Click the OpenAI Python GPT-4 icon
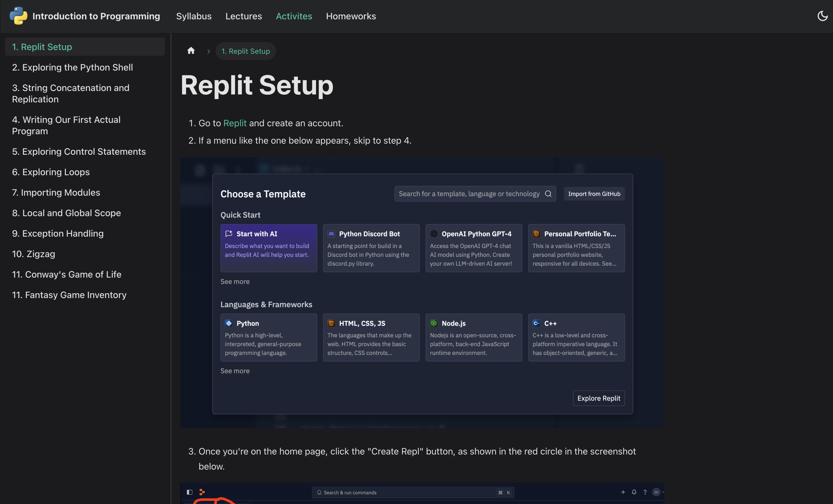 tap(434, 234)
